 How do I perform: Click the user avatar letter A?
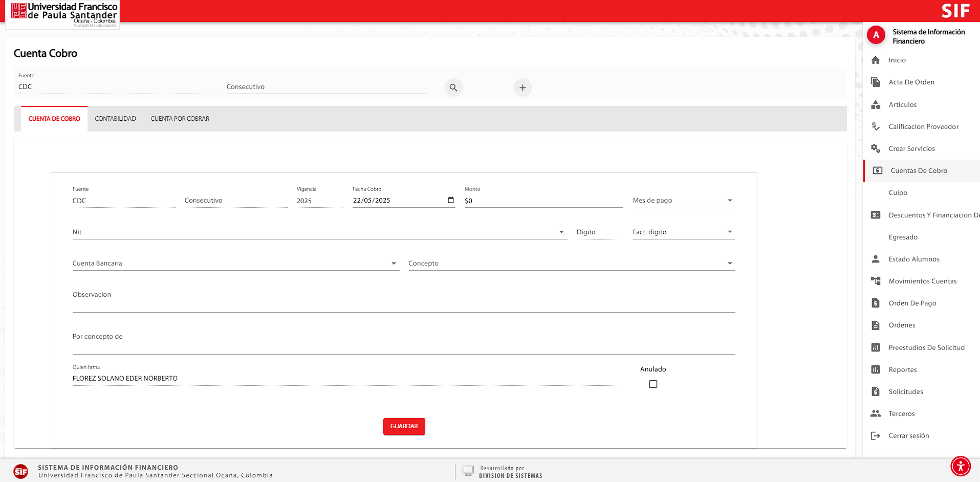click(876, 35)
